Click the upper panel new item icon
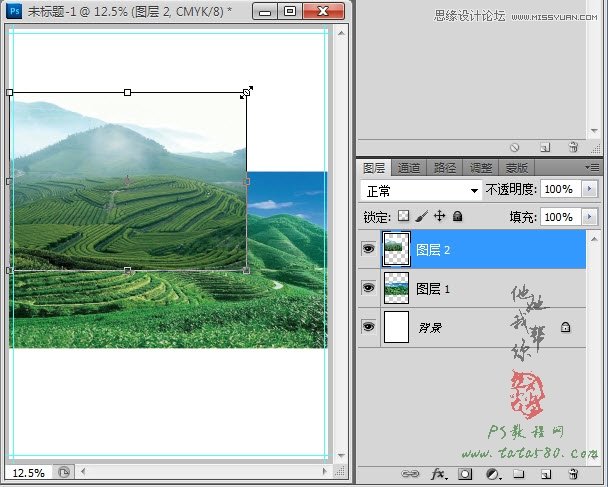This screenshot has height=487, width=608. [545, 147]
